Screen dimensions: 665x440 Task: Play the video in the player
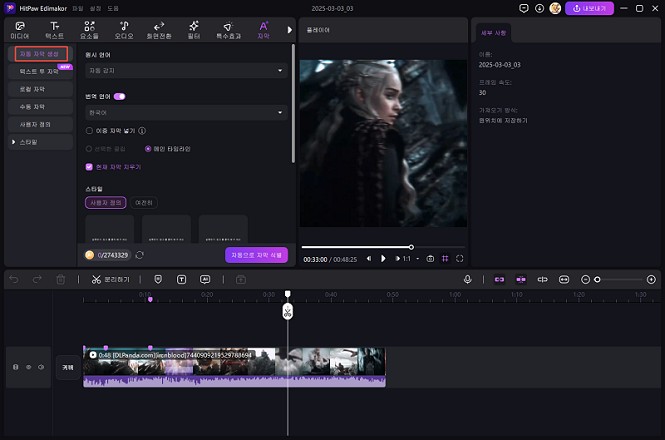coord(383,258)
